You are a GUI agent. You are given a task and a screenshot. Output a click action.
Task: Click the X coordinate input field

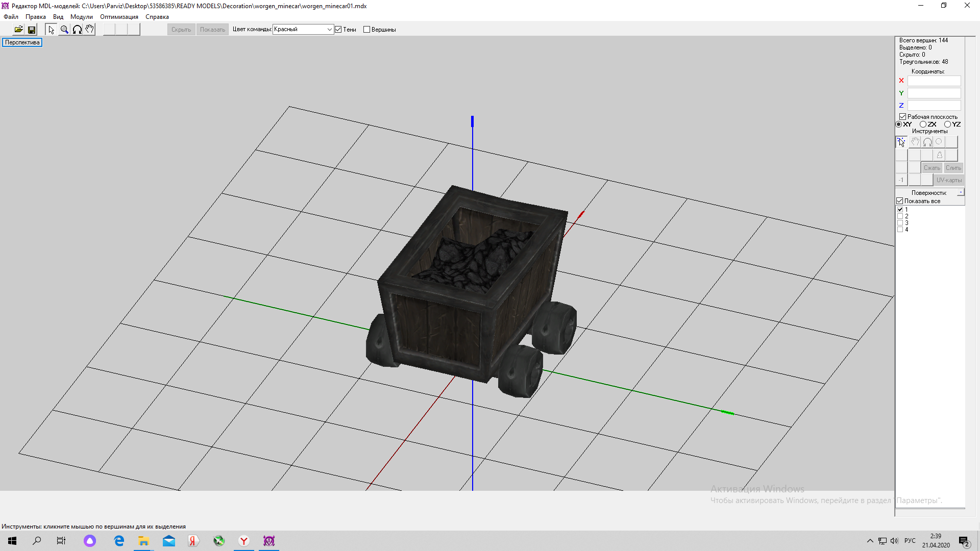934,81
